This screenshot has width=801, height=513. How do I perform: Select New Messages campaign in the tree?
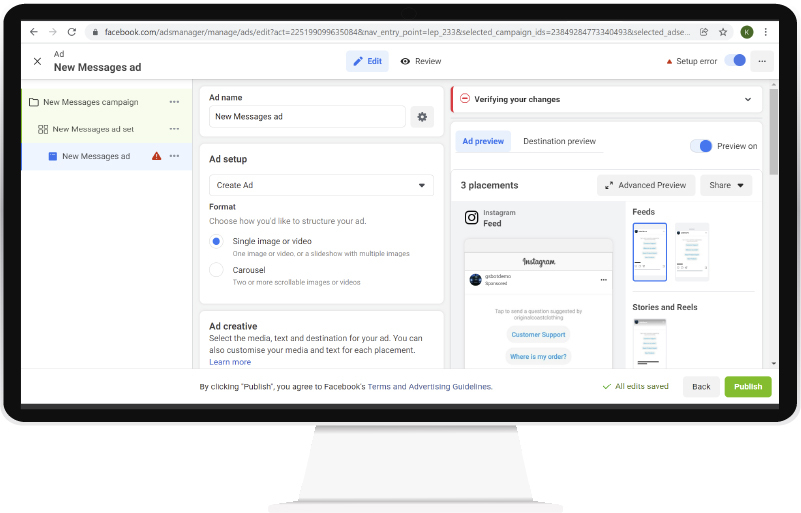pyautogui.click(x=91, y=102)
